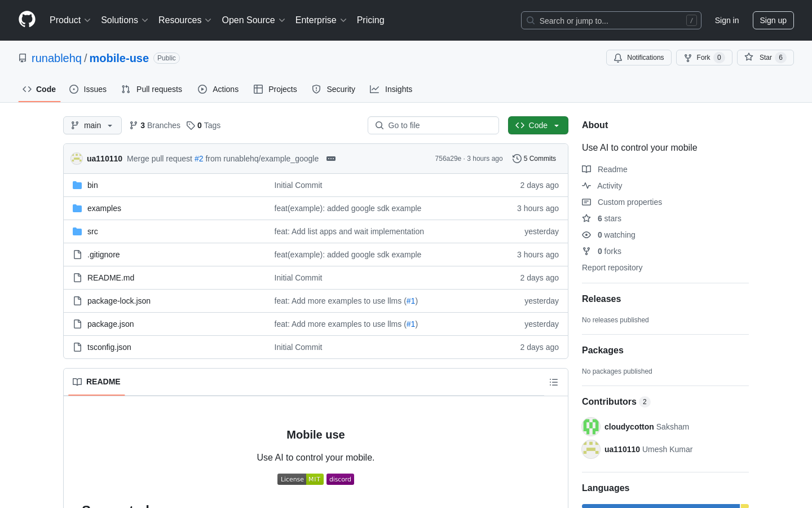Open the green Code dropdown button
Viewport: 812px width, 508px height.
(x=538, y=125)
